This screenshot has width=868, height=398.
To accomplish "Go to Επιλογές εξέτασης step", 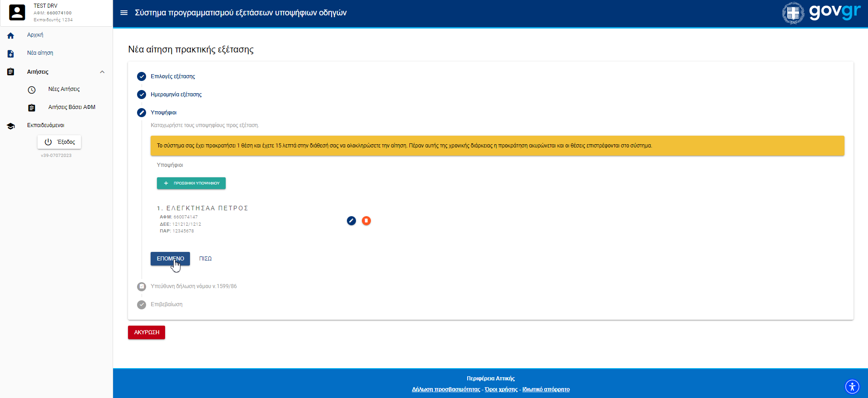I will (173, 76).
